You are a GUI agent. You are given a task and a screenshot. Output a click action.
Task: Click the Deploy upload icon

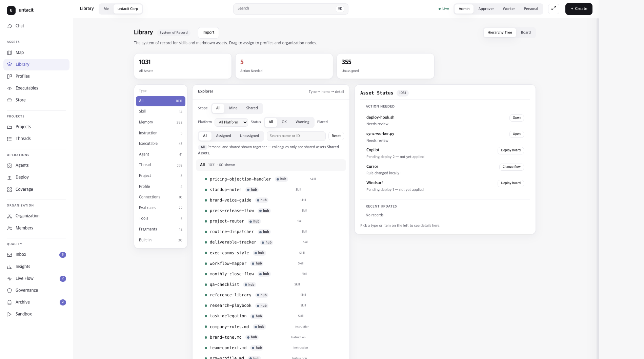(9, 177)
